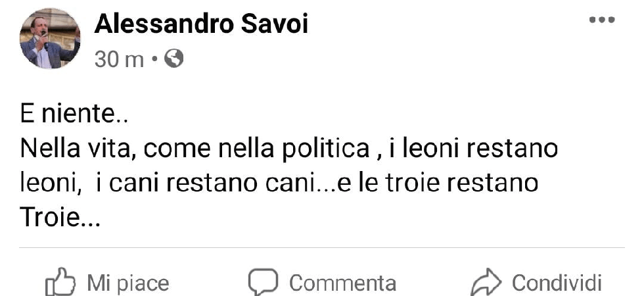Click the final line of the post text
The image size is (644, 296).
click(x=61, y=218)
